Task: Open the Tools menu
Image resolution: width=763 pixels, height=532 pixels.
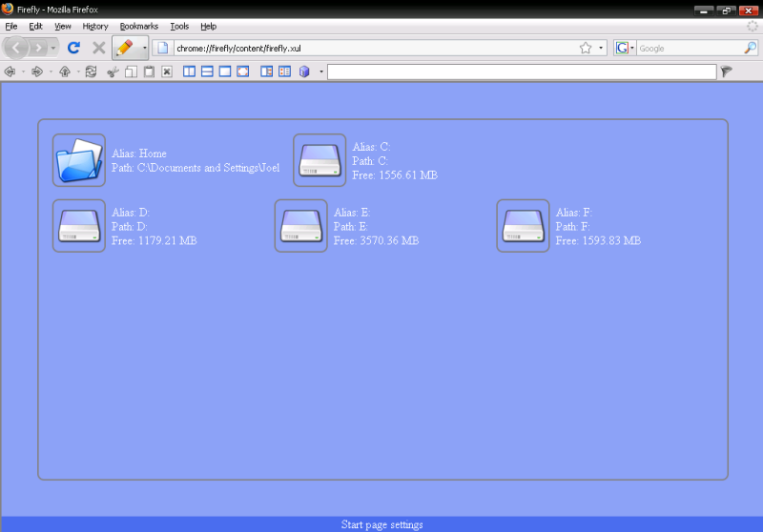Action: tap(179, 27)
